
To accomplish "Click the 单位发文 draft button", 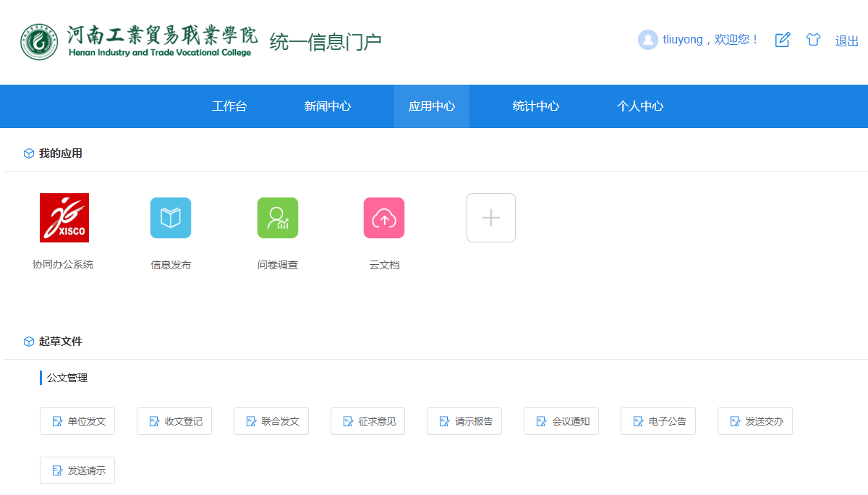I will 77,421.
